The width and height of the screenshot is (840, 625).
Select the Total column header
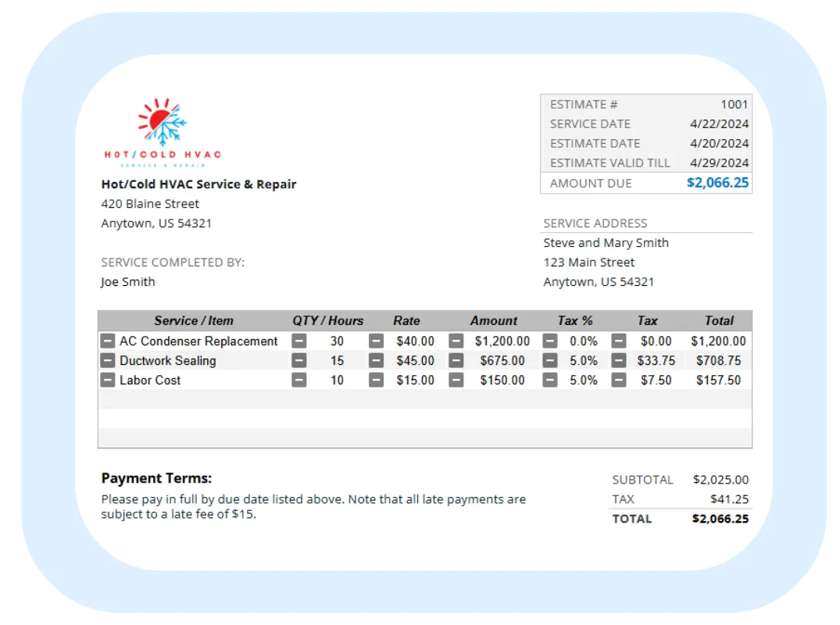[x=719, y=320]
